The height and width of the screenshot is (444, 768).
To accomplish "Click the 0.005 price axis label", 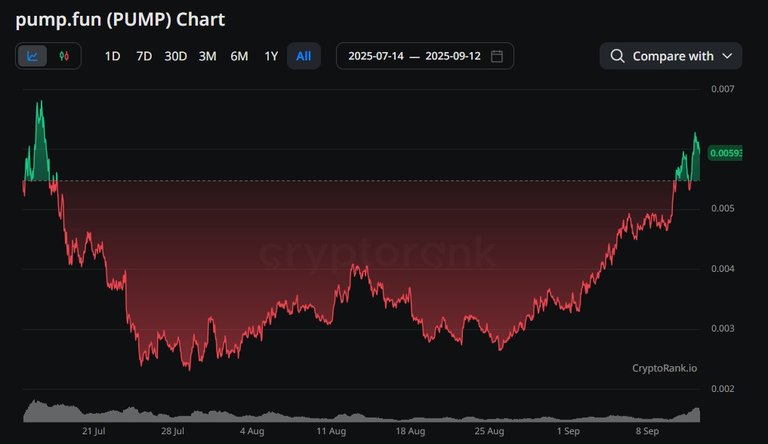I will pos(722,208).
